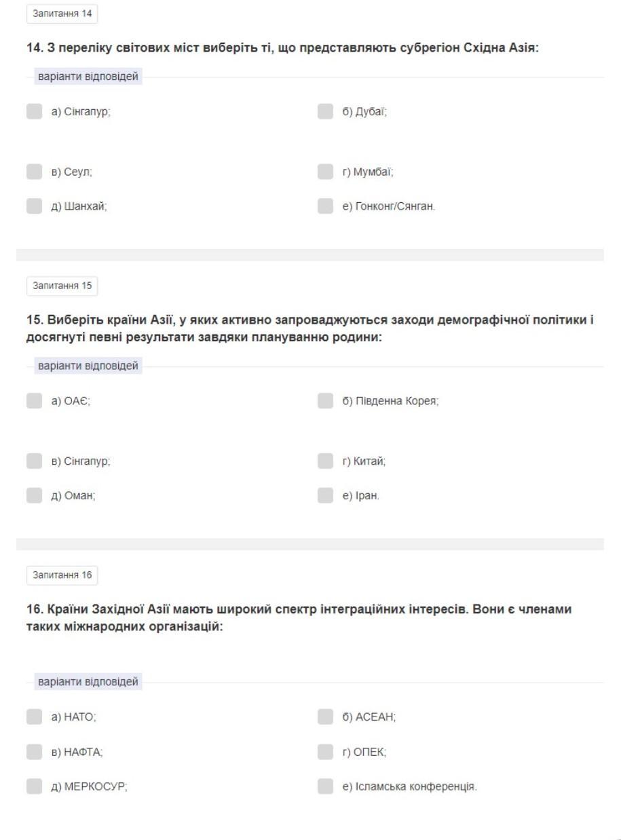Click the Запитання 15 label

tap(62, 286)
